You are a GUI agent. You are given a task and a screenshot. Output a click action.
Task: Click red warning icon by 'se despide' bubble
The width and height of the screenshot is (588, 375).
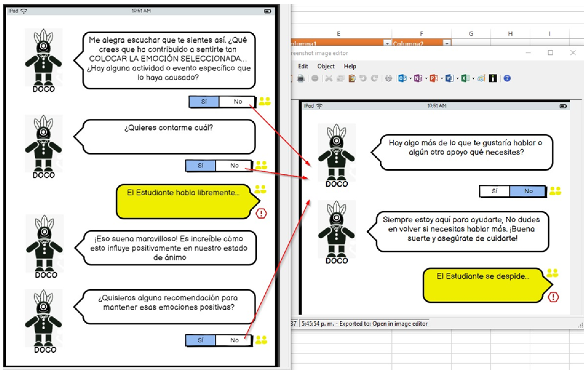click(553, 297)
